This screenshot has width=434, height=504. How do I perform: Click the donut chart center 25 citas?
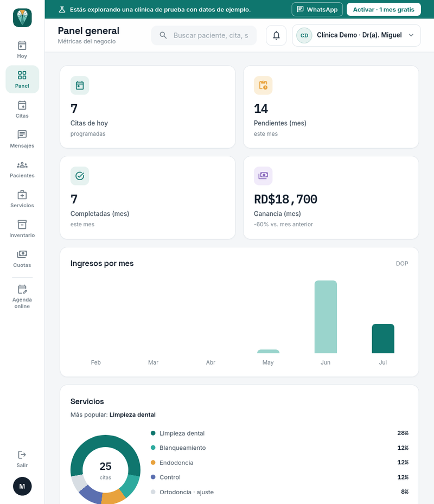(105, 470)
